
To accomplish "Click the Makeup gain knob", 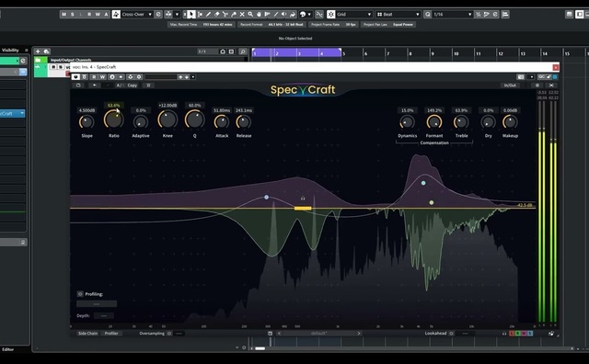I will 510,122.
